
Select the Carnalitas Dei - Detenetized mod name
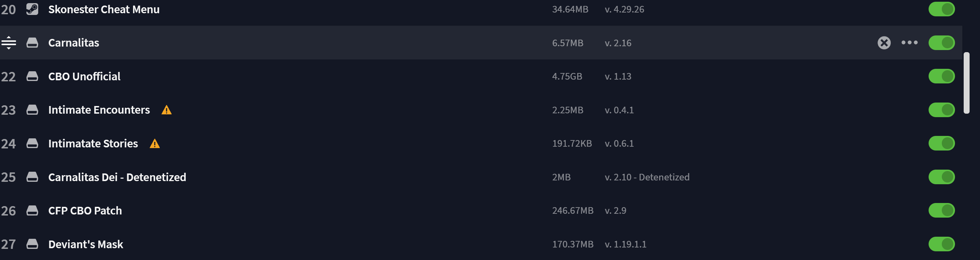click(117, 177)
